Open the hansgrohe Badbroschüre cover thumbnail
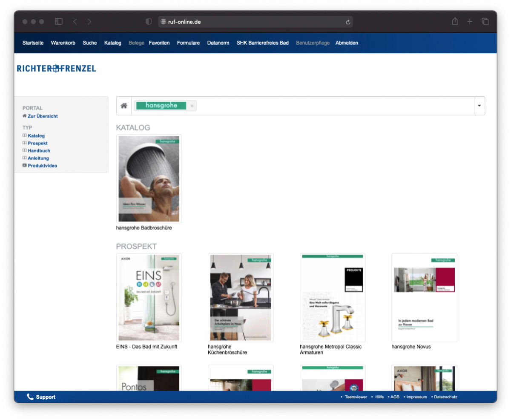Image resolution: width=511 pixels, height=420 pixels. [x=149, y=179]
